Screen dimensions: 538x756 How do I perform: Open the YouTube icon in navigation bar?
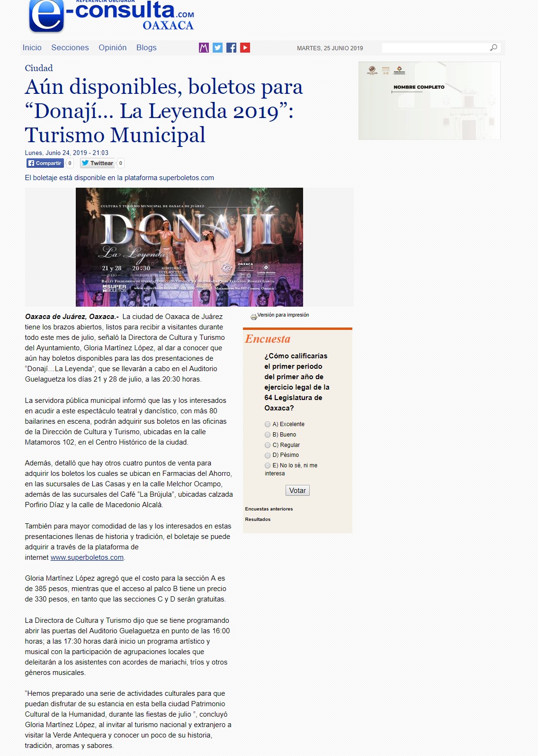point(245,47)
